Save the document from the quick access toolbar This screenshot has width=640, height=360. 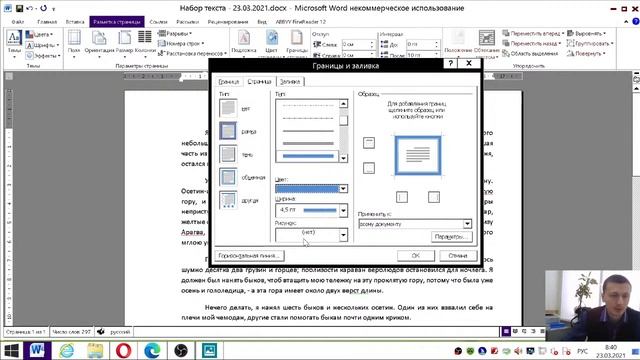pos(19,8)
